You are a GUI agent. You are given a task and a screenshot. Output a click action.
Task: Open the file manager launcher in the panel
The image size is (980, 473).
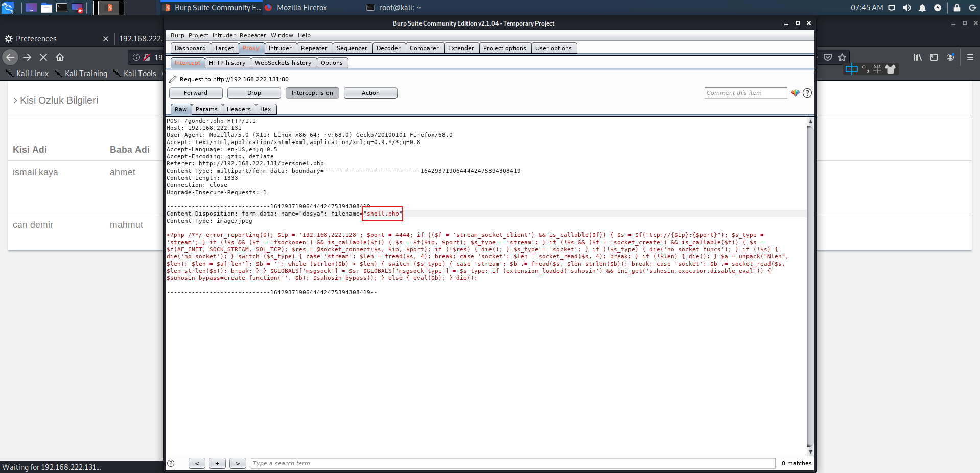(x=46, y=8)
